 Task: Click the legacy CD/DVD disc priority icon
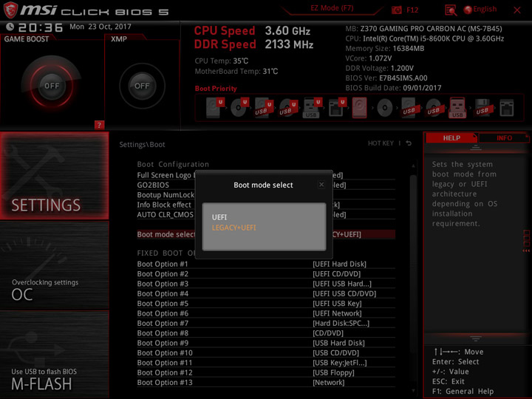coord(385,108)
